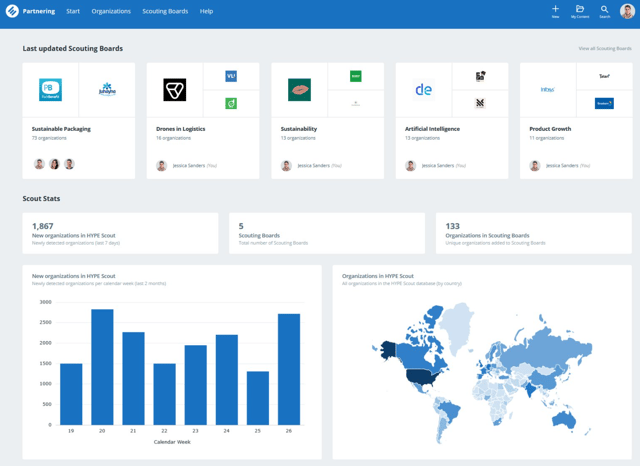Click the week 20 bar in chart
The image size is (640, 466).
[x=102, y=367]
